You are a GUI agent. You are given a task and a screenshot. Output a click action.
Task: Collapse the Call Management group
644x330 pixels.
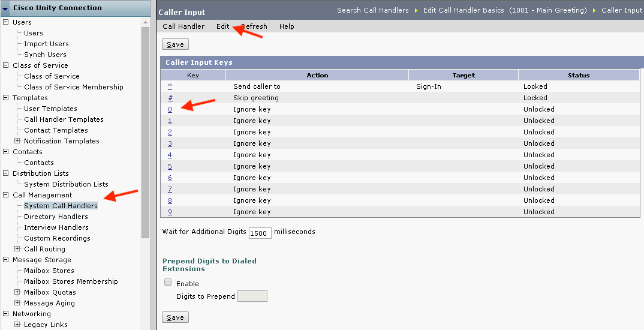6,195
